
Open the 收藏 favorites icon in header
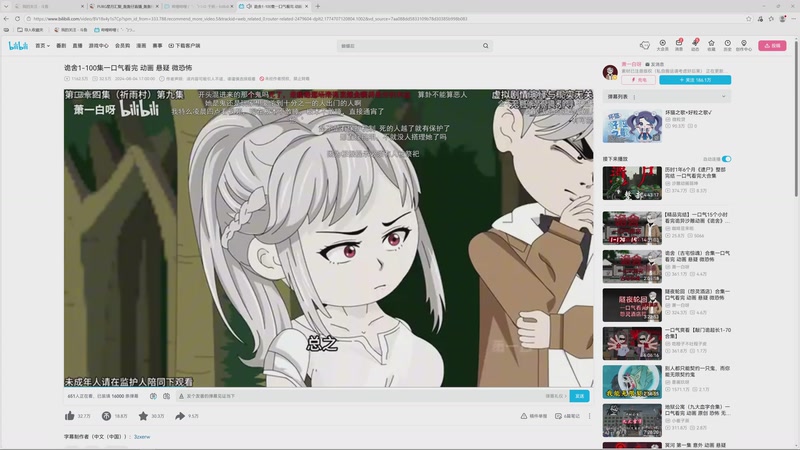pyautogui.click(x=711, y=45)
